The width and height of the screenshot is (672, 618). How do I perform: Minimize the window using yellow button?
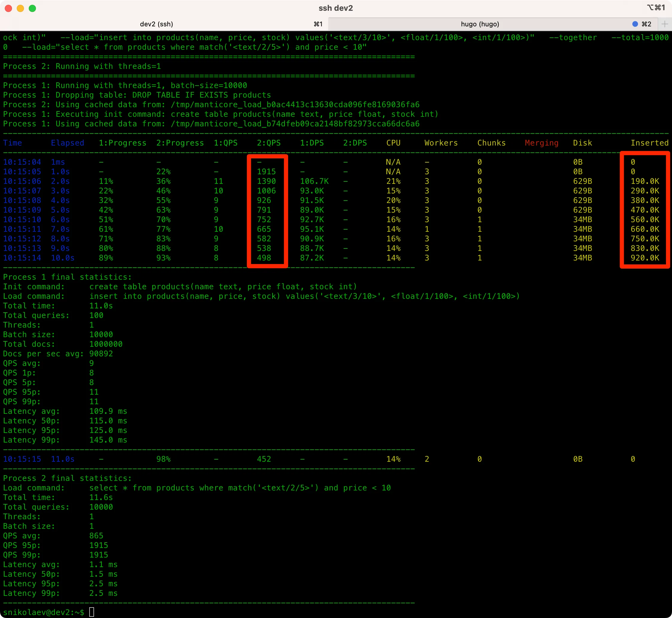[x=20, y=8]
